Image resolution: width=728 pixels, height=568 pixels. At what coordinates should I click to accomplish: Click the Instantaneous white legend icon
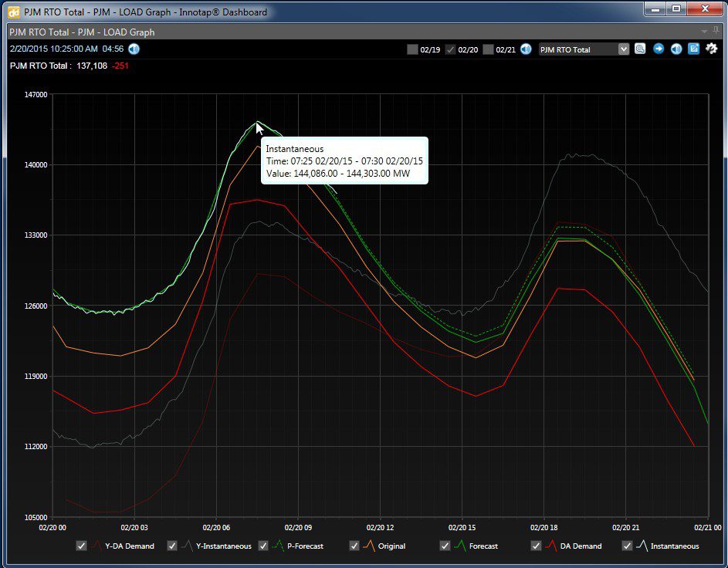coord(642,546)
